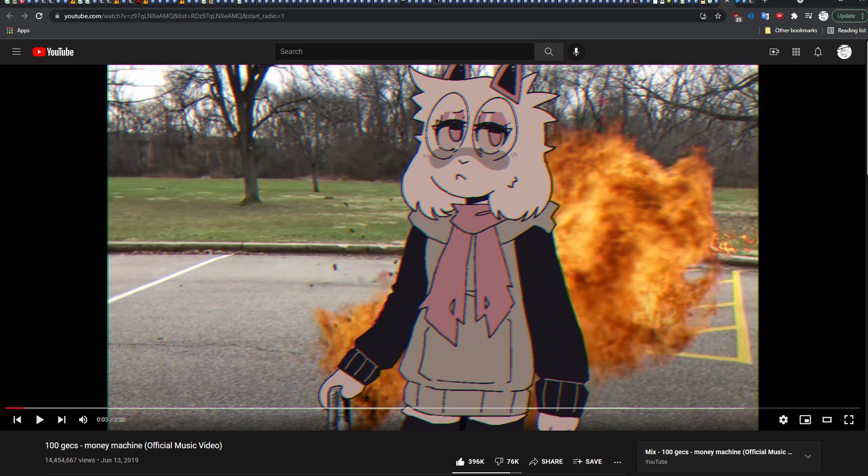The image size is (868, 476).
Task: Open the Create video camera icon
Action: tap(774, 52)
